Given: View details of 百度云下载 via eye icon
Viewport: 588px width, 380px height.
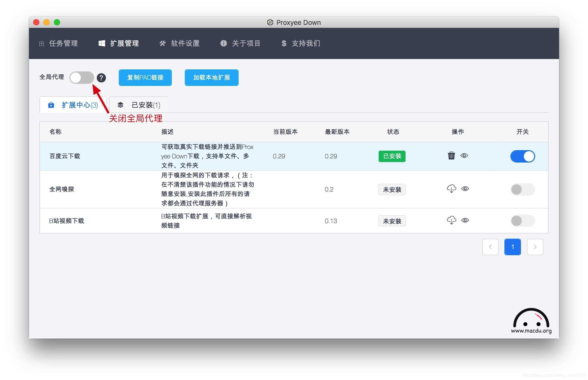Looking at the screenshot, I should [x=464, y=156].
